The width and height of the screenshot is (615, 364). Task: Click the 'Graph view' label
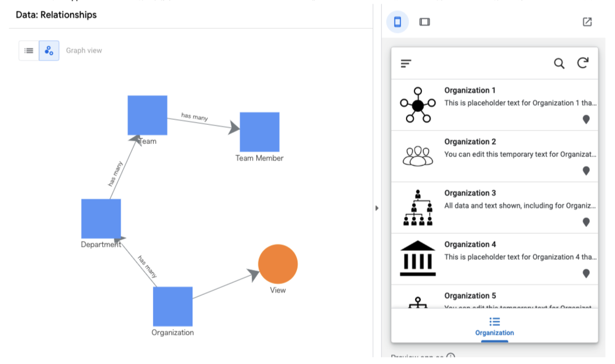[x=84, y=50]
